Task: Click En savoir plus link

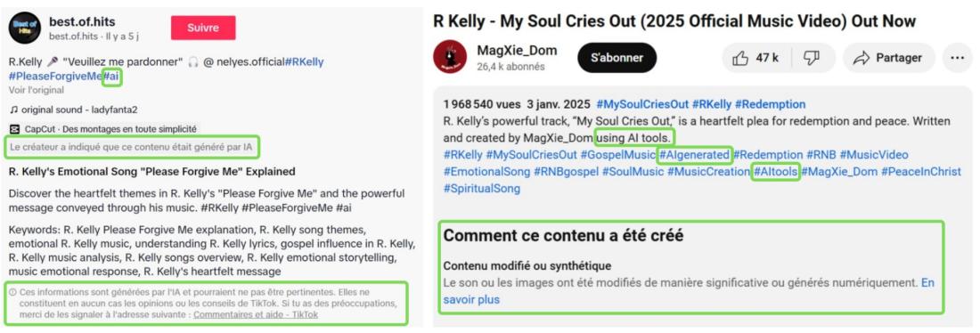Action: pyautogui.click(x=689, y=291)
